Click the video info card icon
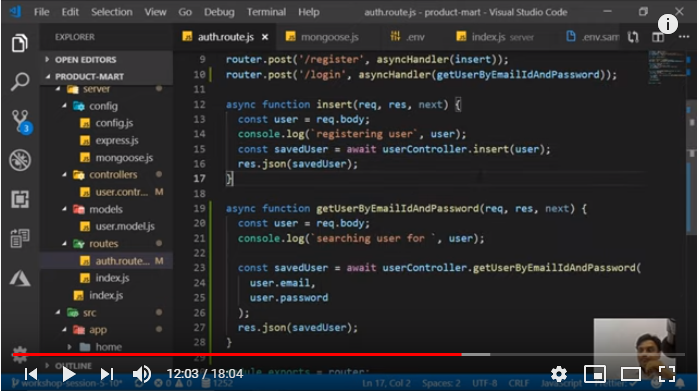 click(667, 24)
